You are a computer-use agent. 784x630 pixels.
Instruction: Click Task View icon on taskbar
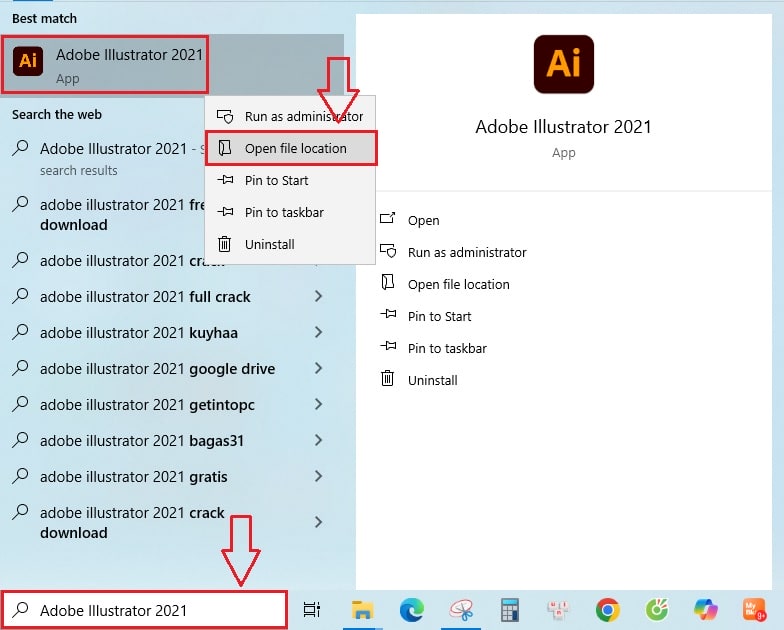[x=312, y=610]
